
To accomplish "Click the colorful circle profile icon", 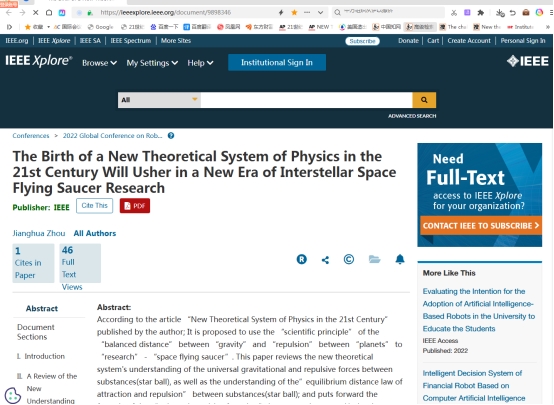I will coord(539,13).
